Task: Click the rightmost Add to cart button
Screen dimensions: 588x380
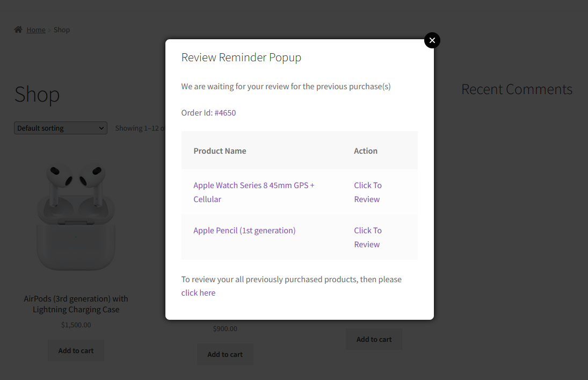Action: 374,339
